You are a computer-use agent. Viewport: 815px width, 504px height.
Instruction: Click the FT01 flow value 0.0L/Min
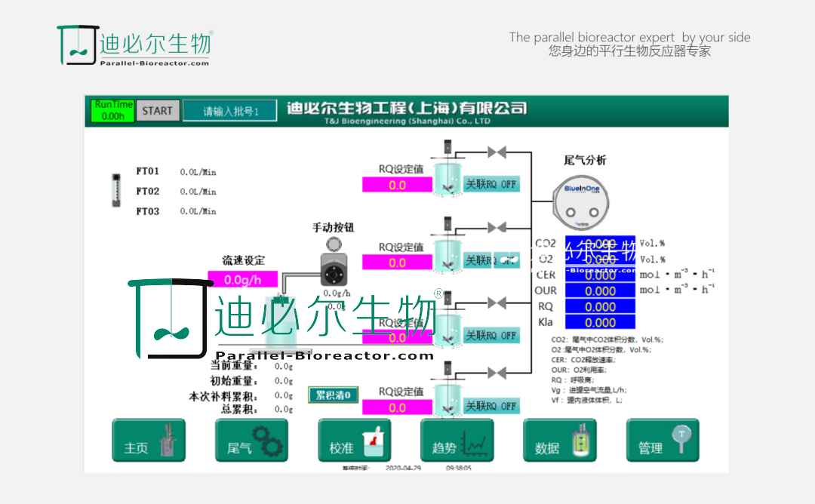[198, 172]
